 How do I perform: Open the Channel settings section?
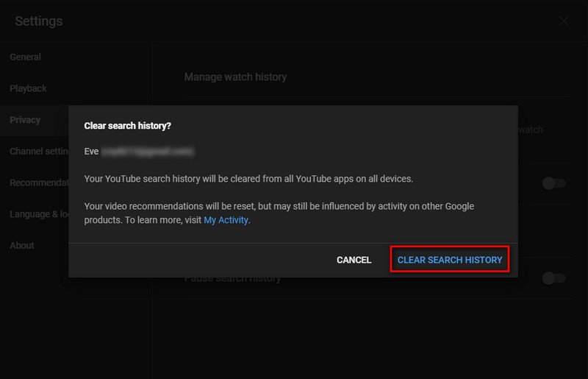39,152
